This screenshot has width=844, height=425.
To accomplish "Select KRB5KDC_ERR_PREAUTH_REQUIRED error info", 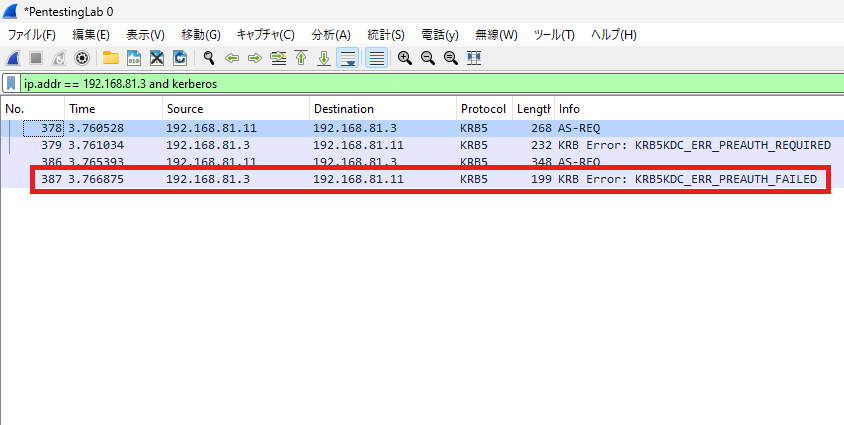I will click(694, 145).
